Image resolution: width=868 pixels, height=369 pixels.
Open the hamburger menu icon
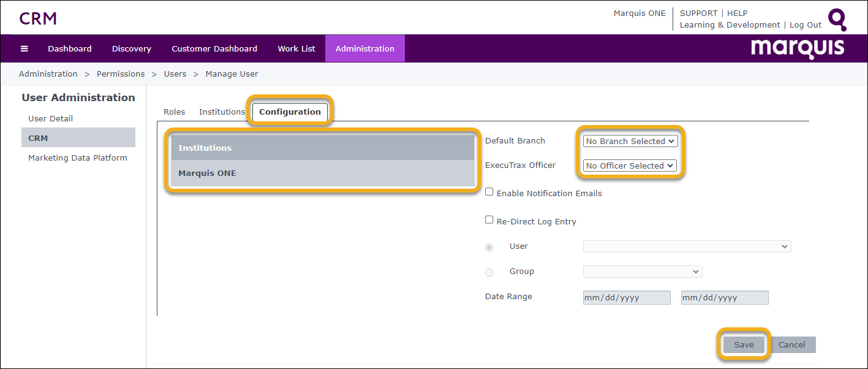[x=25, y=48]
